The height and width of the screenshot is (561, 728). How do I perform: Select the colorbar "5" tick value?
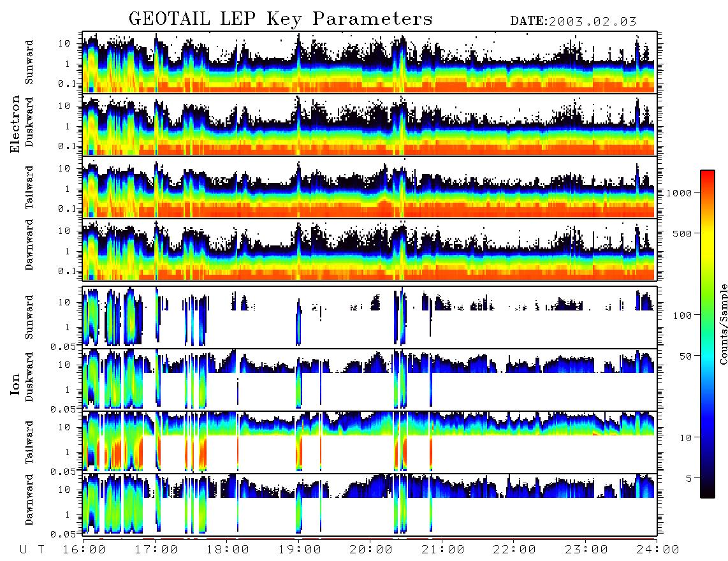click(689, 478)
